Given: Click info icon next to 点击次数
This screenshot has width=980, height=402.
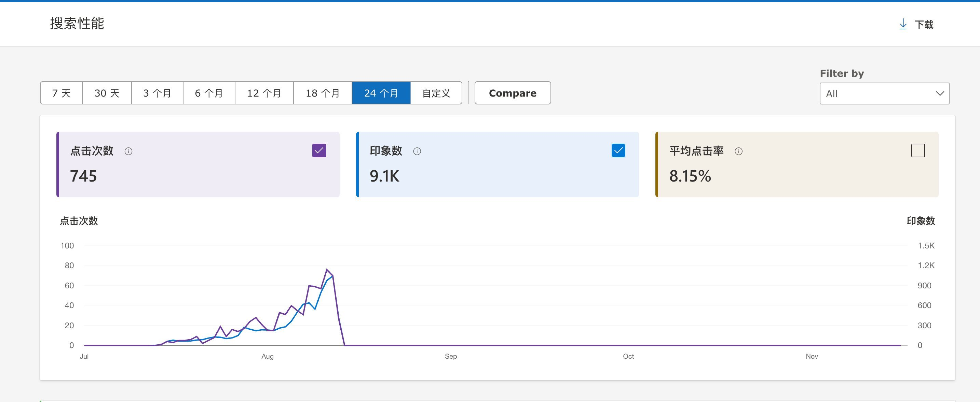Looking at the screenshot, I should tap(128, 151).
